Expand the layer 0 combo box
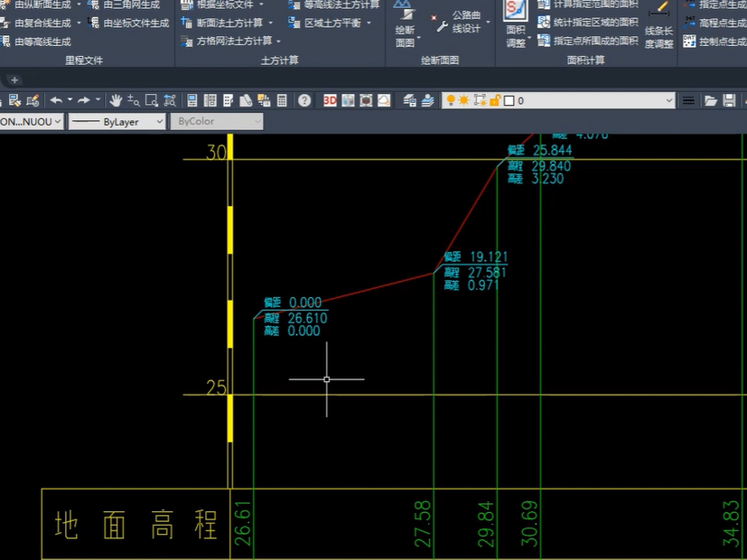 click(x=670, y=100)
